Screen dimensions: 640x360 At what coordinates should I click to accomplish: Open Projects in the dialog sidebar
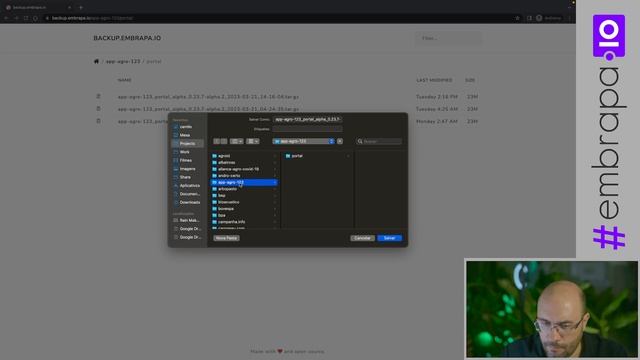[x=187, y=144]
